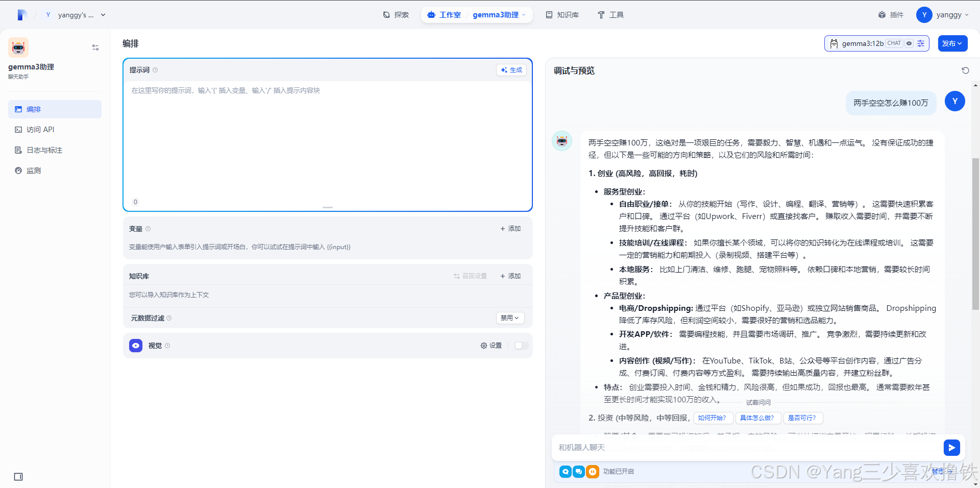
Task: Click the Y avatar next to the user message
Action: pos(955,101)
